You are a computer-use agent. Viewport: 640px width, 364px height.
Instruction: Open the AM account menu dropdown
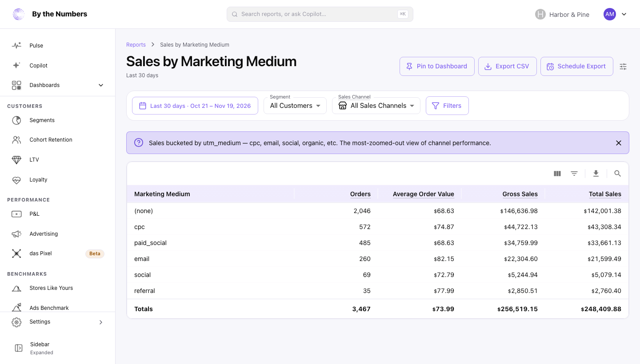point(615,14)
